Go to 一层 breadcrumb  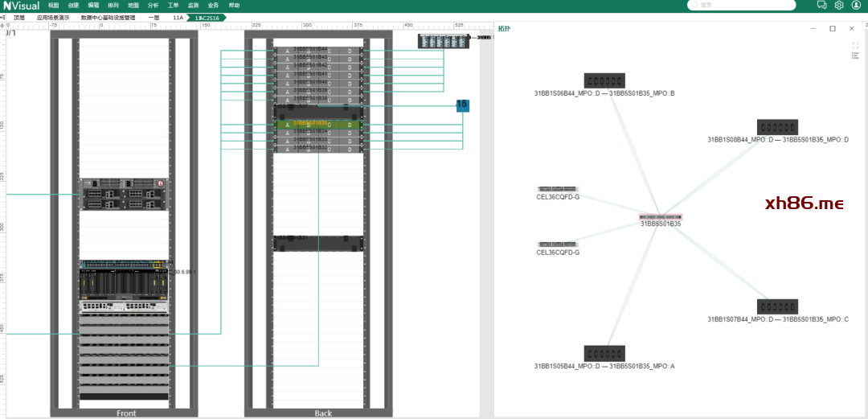pyautogui.click(x=154, y=18)
